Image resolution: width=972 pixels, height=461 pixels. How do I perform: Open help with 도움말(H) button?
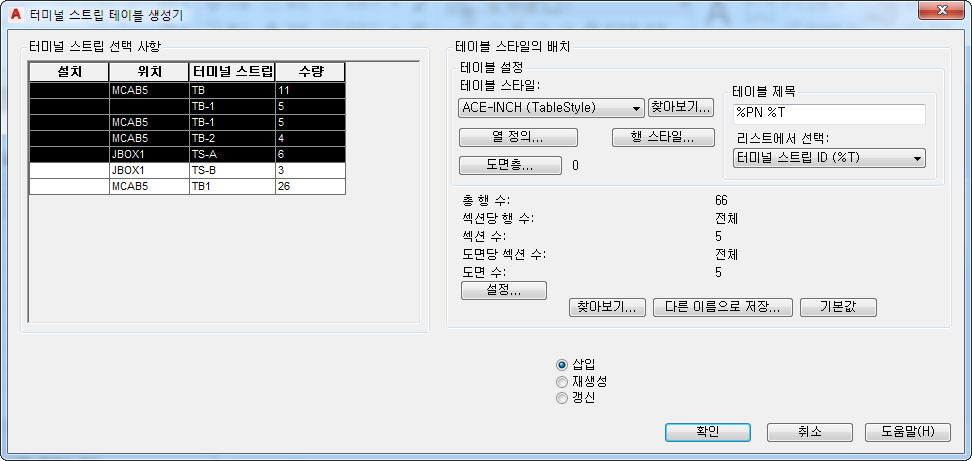(908, 432)
